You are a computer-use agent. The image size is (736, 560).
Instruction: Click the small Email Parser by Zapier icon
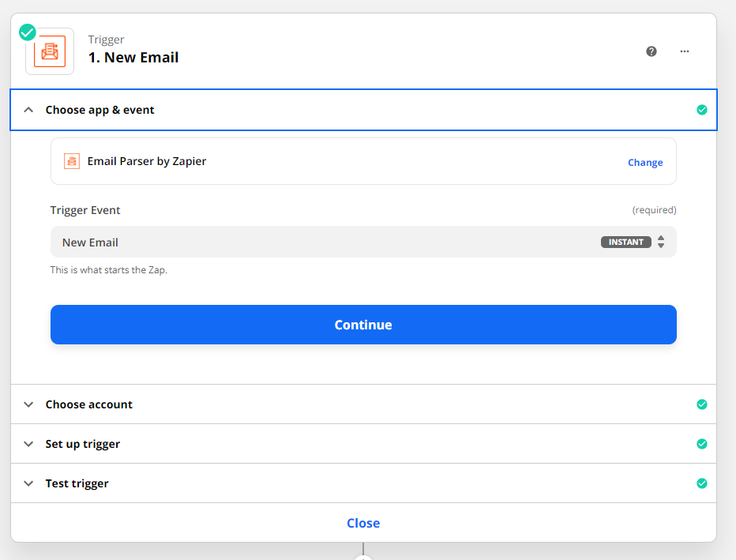[72, 161]
